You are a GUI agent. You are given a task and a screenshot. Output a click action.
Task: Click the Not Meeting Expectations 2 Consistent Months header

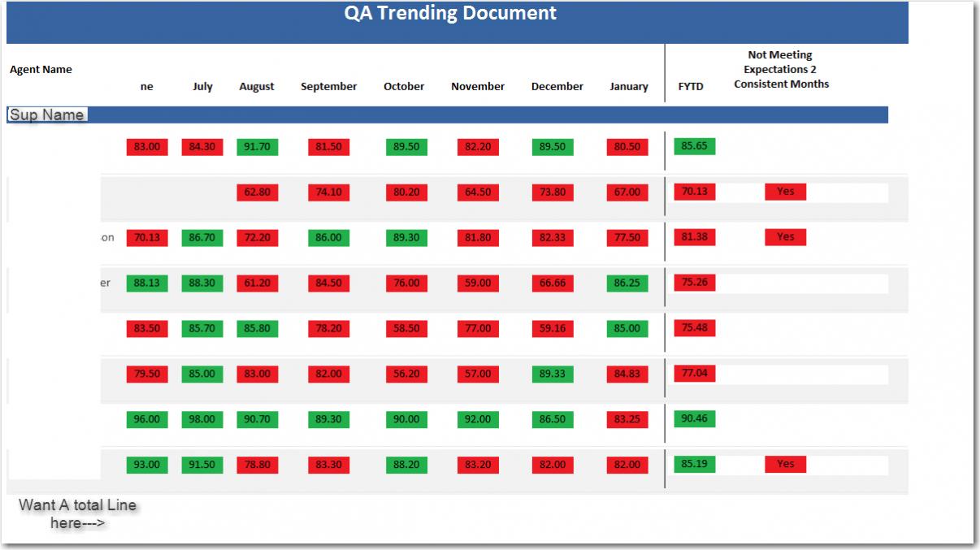coord(781,70)
